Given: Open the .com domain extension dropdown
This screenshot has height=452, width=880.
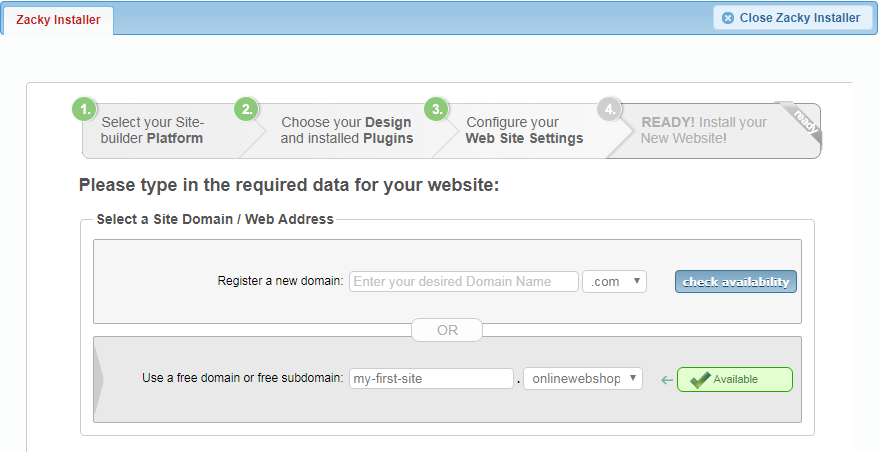Looking at the screenshot, I should click(615, 281).
